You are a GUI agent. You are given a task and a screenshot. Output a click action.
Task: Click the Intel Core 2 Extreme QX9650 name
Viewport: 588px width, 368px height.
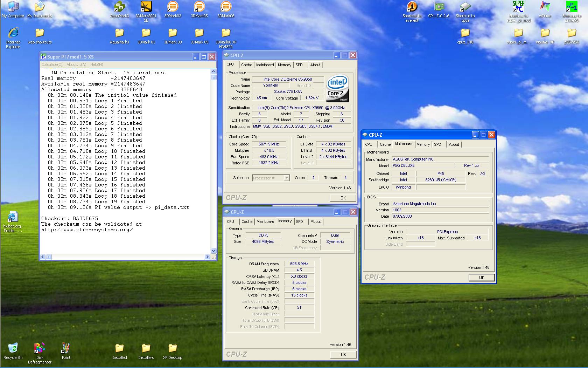(x=288, y=79)
